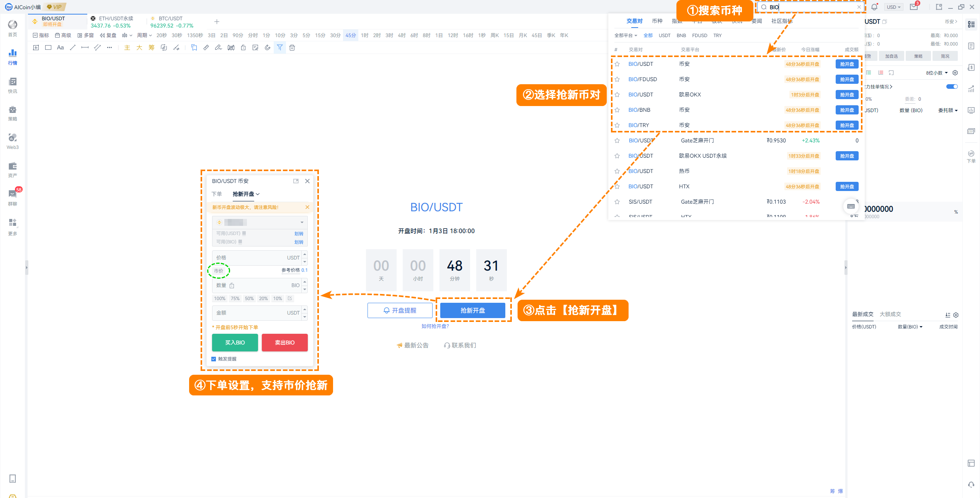Viewport: 980px width, 498px height.
Task: Select the Aa text annotation tool
Action: [x=60, y=47]
